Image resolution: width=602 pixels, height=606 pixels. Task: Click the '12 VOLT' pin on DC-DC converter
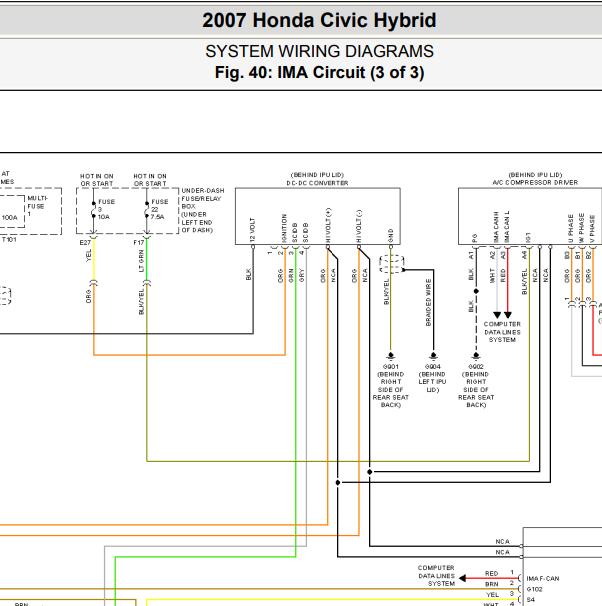[x=252, y=230]
